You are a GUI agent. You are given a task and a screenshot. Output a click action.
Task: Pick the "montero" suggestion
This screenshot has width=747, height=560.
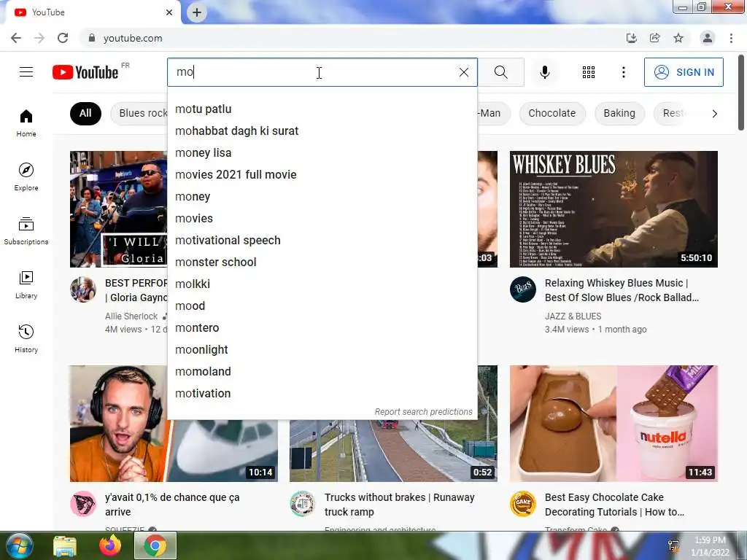click(322, 328)
